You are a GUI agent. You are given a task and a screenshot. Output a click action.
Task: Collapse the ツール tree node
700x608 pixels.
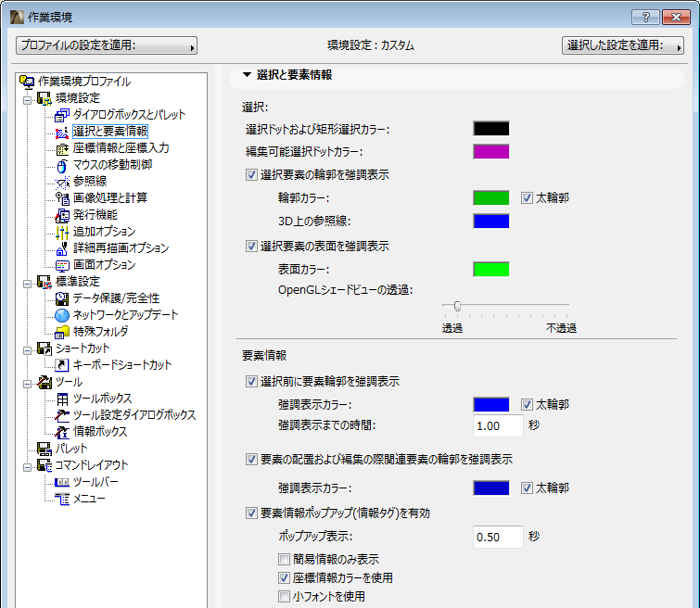click(27, 384)
